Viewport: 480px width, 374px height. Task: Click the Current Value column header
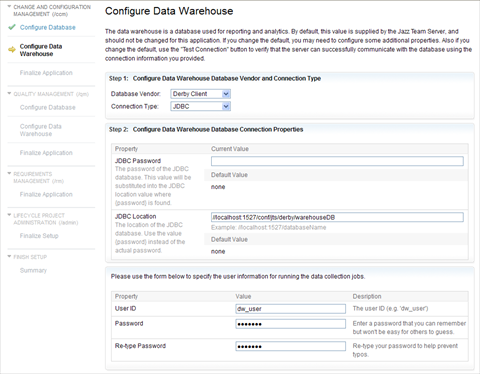pos(230,149)
